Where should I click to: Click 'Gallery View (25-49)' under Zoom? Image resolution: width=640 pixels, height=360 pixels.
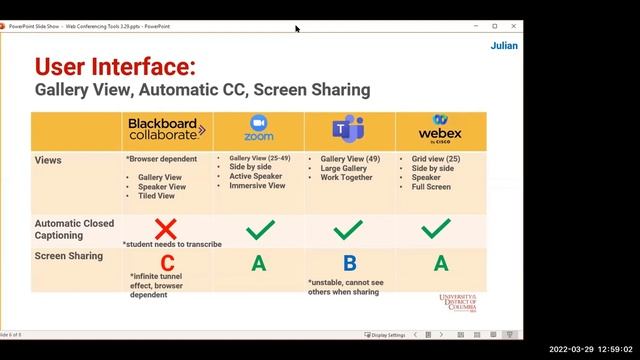(260, 158)
